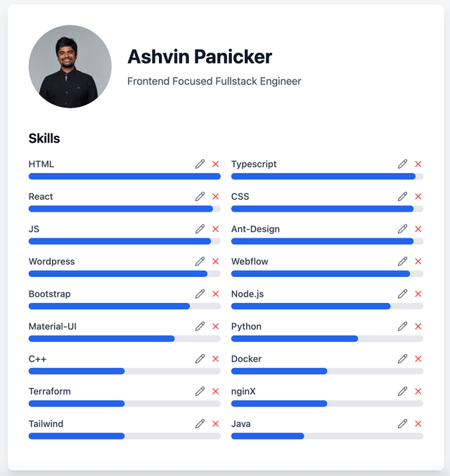Remove the Docker skill

(418, 359)
